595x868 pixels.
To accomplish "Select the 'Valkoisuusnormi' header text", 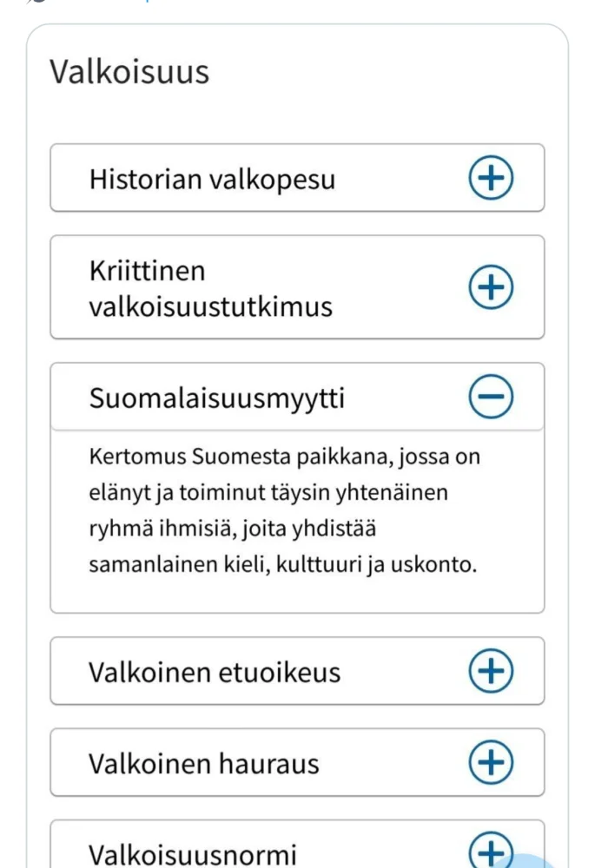I will click(192, 854).
